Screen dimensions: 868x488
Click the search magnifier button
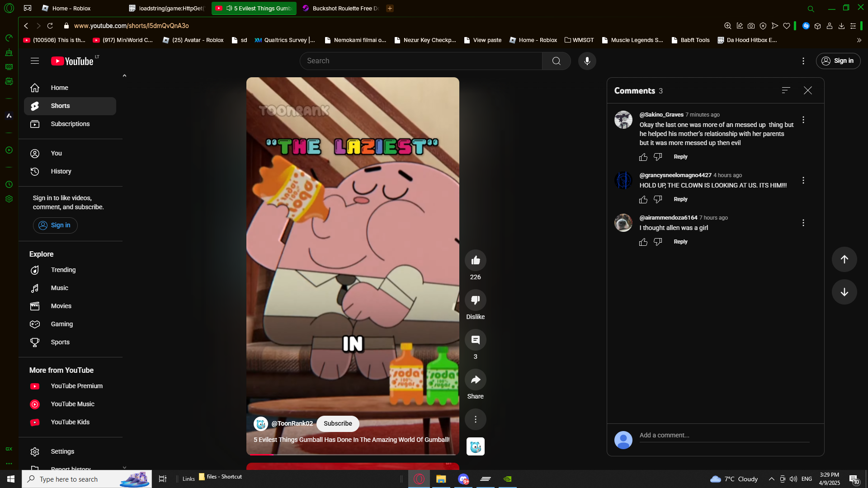(556, 61)
